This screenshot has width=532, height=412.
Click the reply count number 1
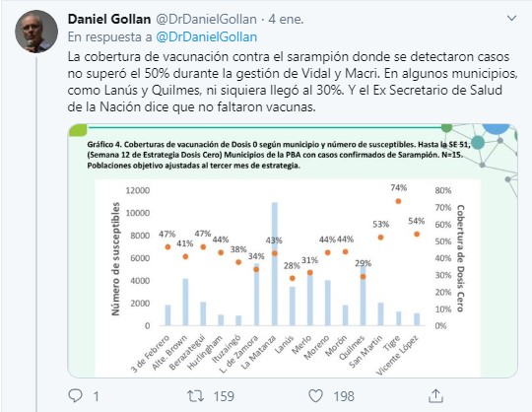pyautogui.click(x=96, y=396)
